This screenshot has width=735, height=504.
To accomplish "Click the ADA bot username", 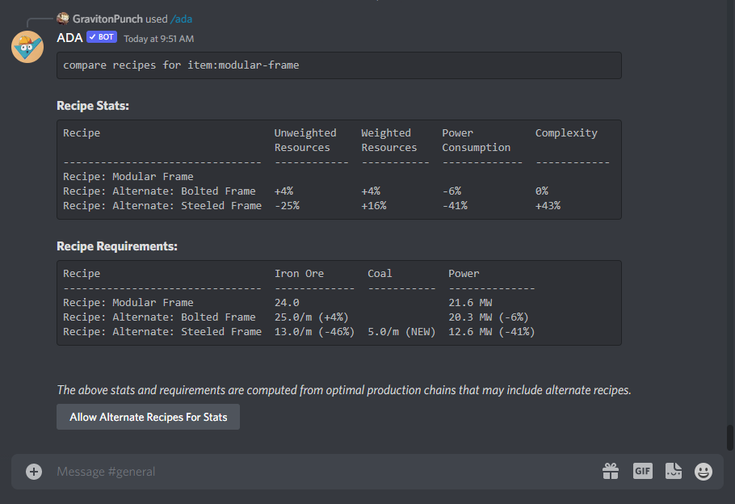I will 69,37.
